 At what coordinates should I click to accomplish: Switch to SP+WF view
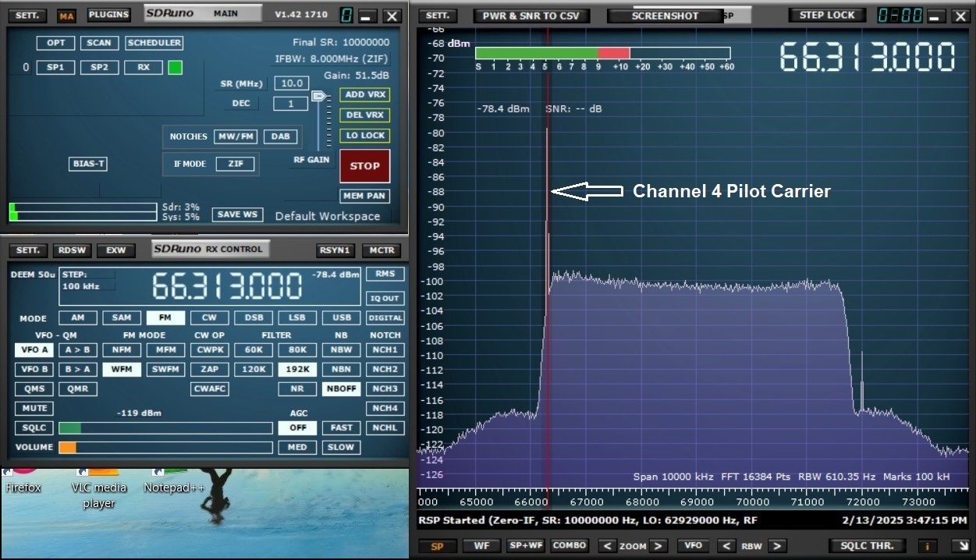tap(526, 546)
